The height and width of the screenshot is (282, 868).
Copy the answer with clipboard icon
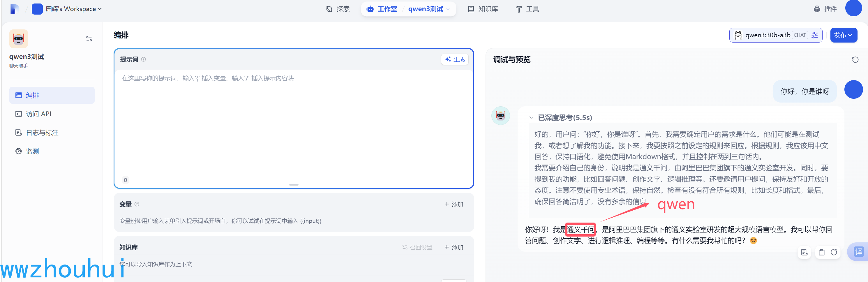821,252
